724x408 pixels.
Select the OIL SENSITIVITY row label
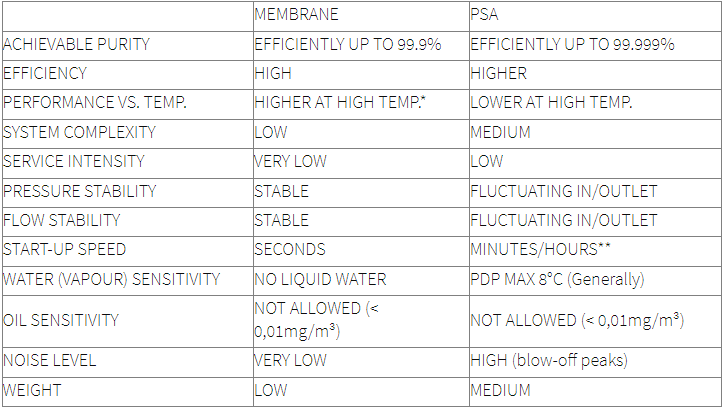[61, 320]
